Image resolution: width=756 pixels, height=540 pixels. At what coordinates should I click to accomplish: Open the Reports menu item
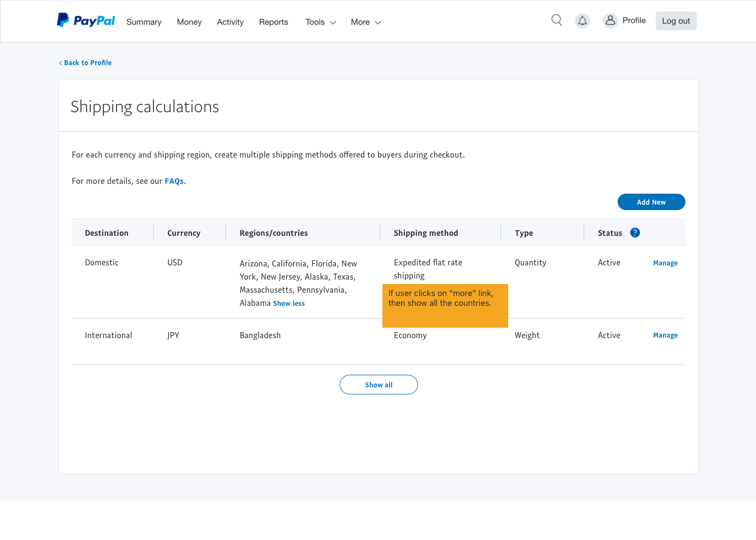[274, 22]
